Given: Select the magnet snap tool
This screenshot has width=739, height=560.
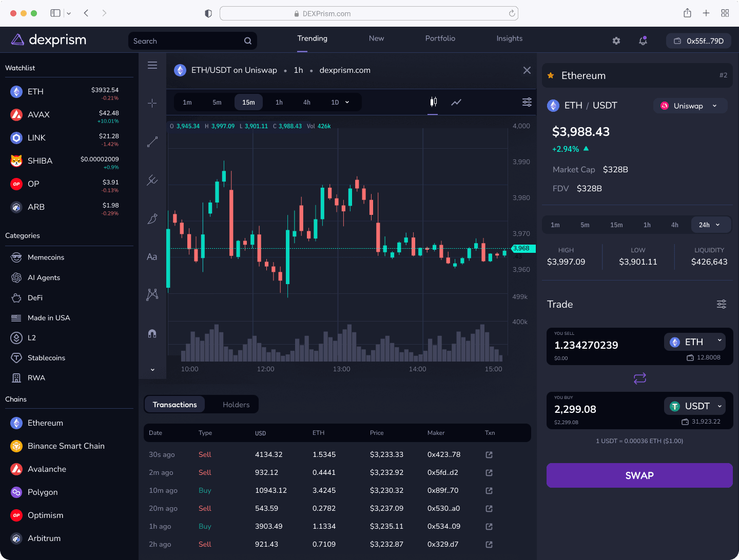Looking at the screenshot, I should pos(152,333).
